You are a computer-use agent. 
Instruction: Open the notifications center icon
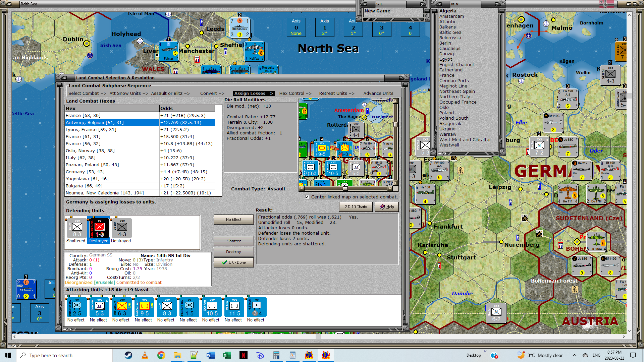[x=633, y=355]
